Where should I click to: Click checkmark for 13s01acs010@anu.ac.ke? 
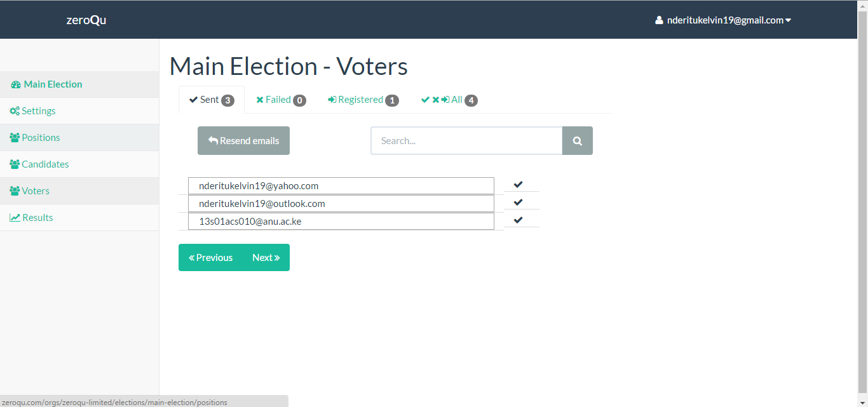click(x=519, y=220)
